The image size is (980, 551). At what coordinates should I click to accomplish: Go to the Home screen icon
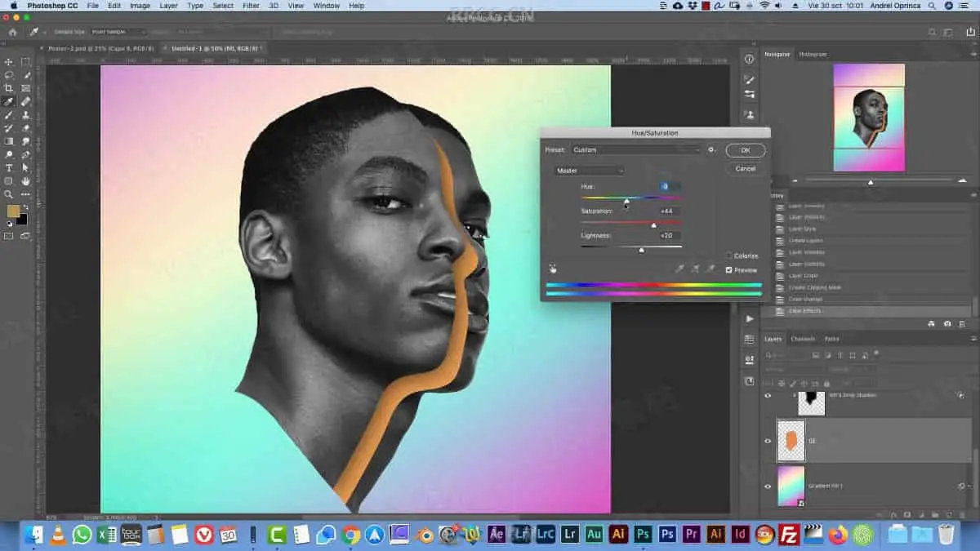click(x=12, y=32)
